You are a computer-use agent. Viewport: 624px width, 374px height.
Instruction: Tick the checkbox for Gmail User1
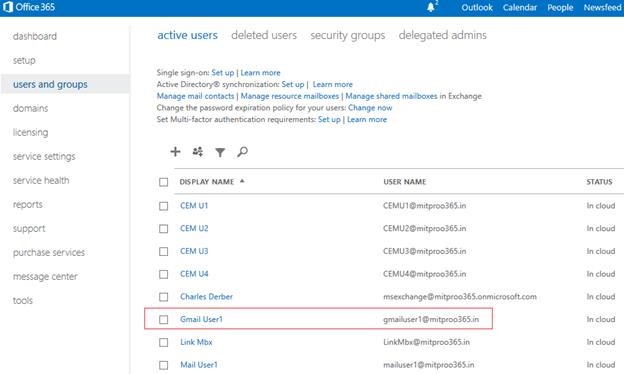coord(164,319)
